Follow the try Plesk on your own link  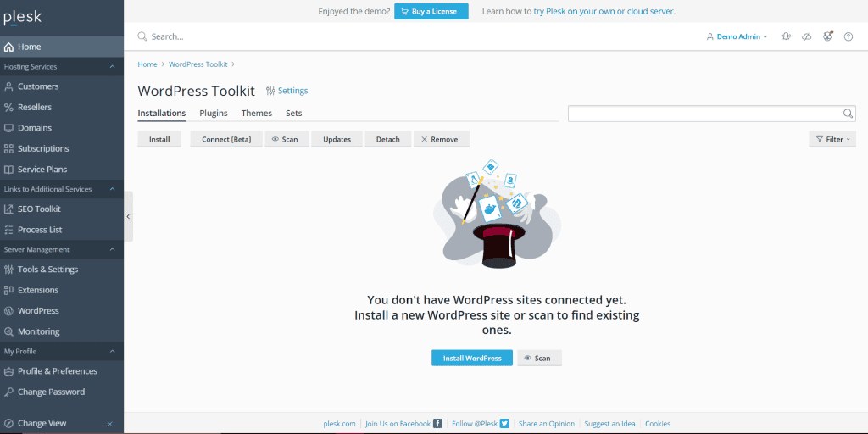pos(604,11)
